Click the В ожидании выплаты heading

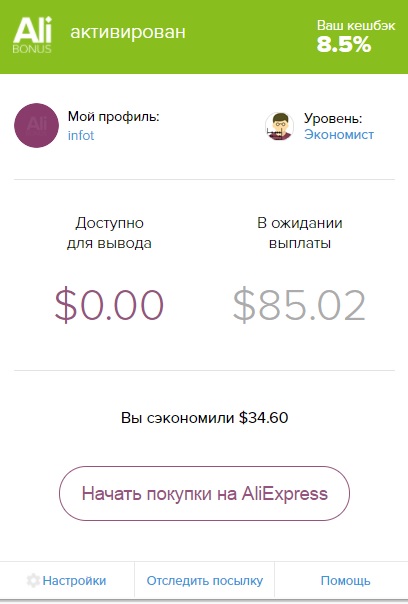coord(300,233)
